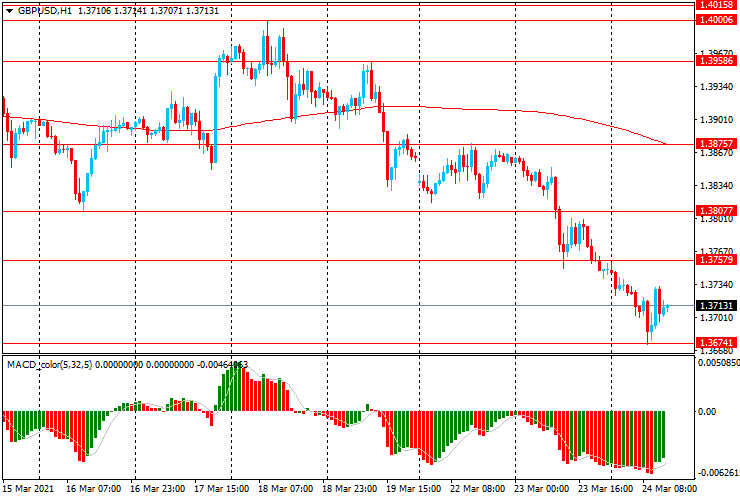740x500 pixels.
Task: Click the 16 Mar 07:00 time label
Action: point(93,488)
